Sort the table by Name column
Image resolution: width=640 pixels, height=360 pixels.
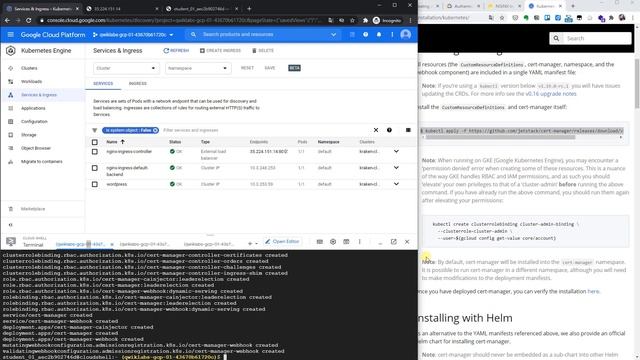coord(116,142)
